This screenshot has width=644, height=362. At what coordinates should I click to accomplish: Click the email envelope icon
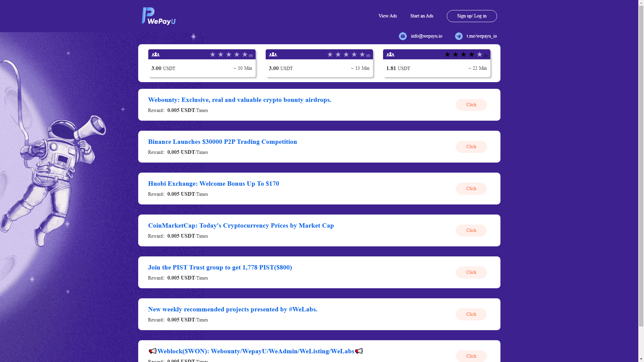click(x=402, y=36)
